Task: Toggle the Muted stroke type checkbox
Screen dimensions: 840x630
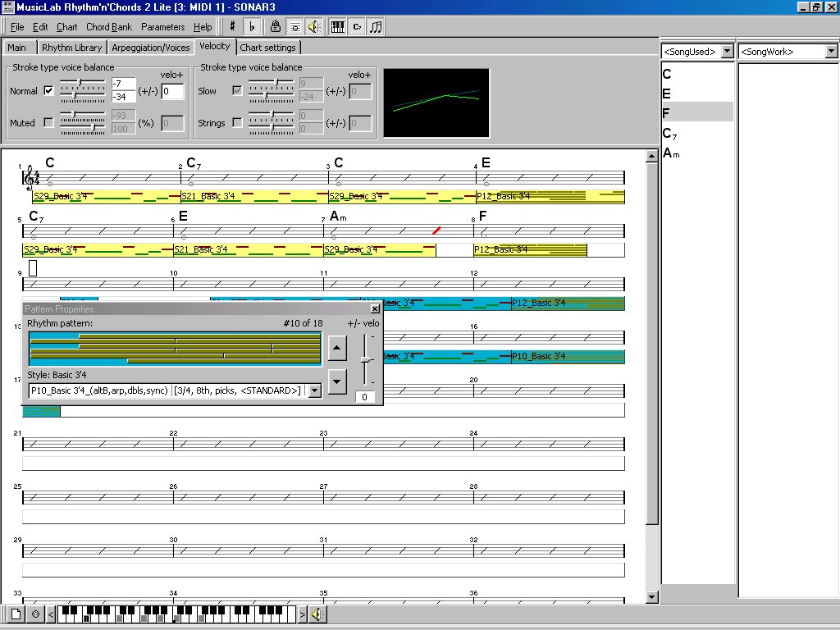Action: pos(48,123)
